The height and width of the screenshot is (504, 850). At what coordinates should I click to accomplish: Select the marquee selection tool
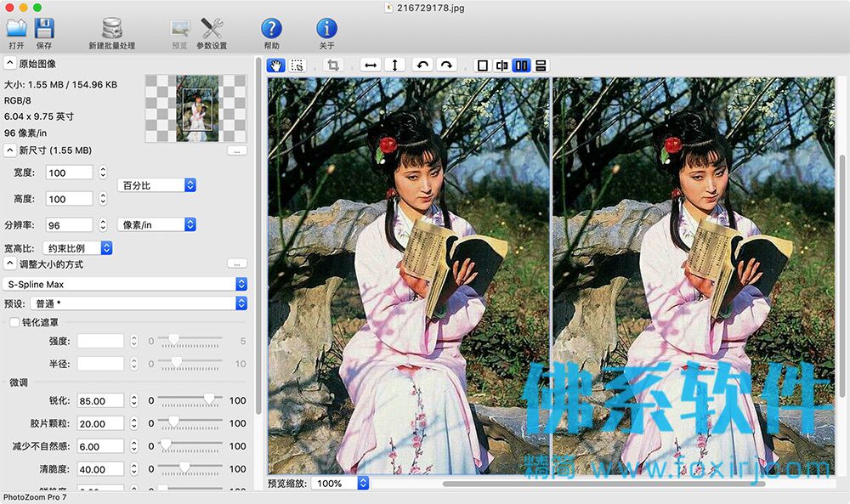297,65
